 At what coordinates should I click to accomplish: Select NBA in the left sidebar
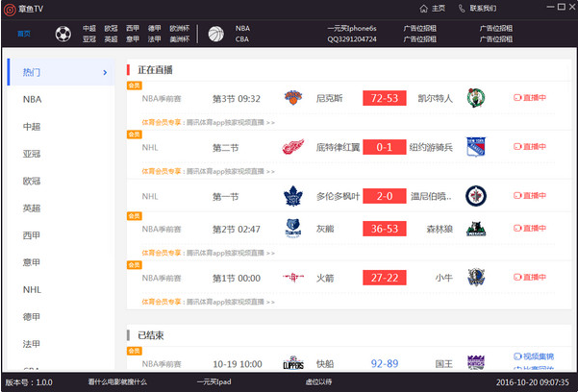(x=32, y=100)
